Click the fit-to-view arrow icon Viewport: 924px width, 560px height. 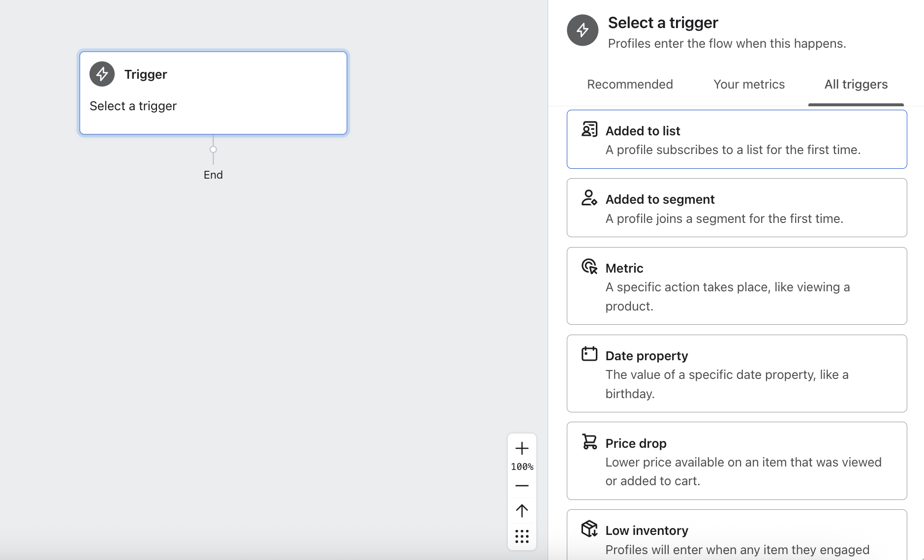click(522, 511)
